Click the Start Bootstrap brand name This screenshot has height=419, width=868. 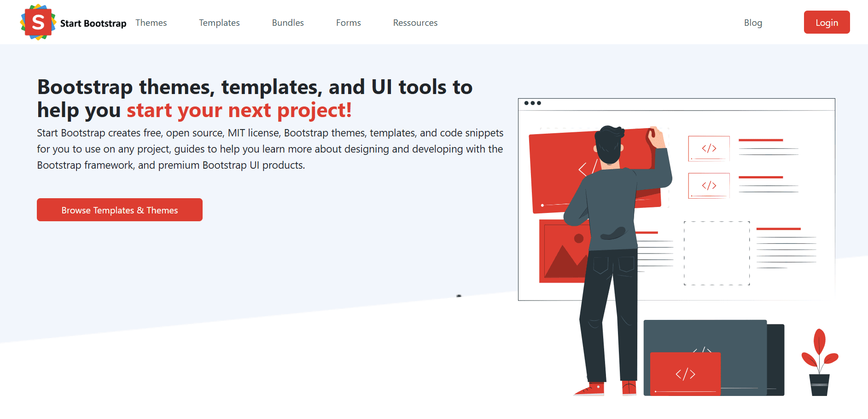(x=93, y=23)
